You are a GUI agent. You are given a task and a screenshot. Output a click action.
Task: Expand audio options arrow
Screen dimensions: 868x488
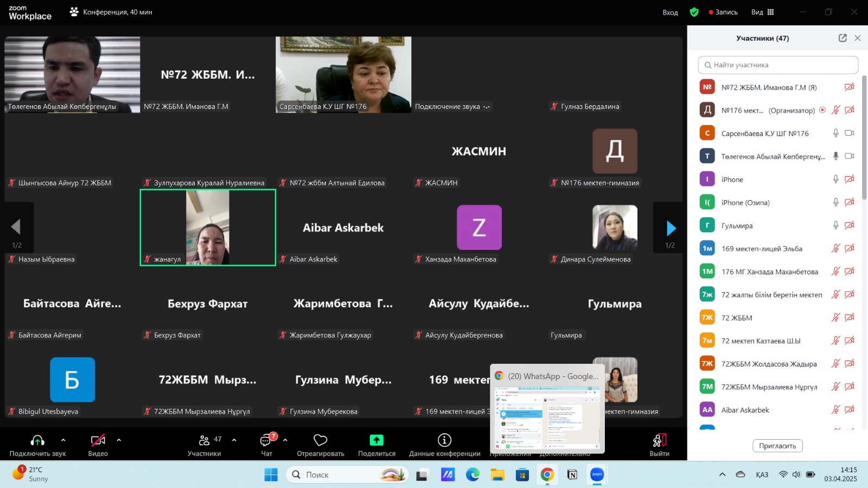pos(63,440)
